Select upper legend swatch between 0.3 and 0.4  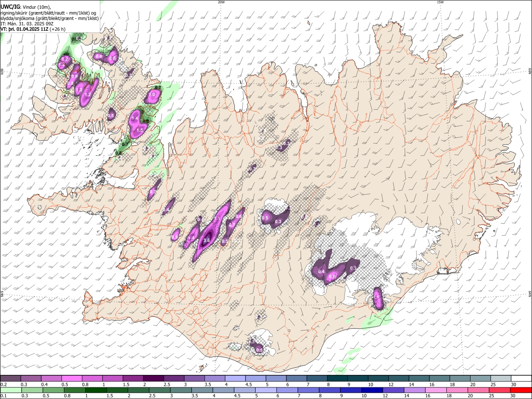[x=31, y=378]
